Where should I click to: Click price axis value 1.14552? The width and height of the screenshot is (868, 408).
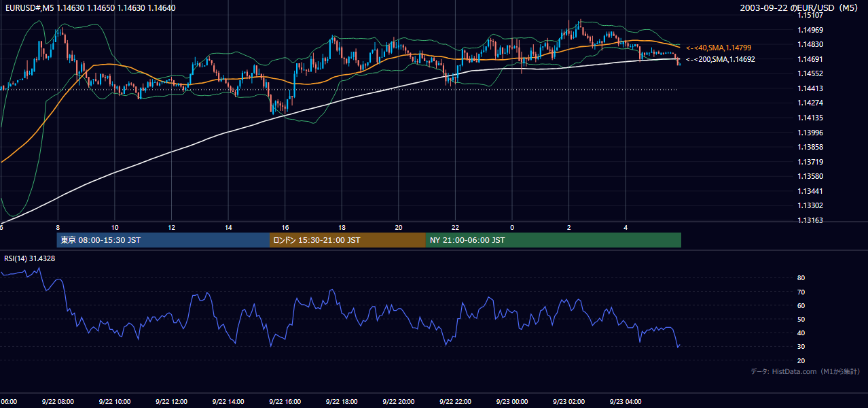811,73
